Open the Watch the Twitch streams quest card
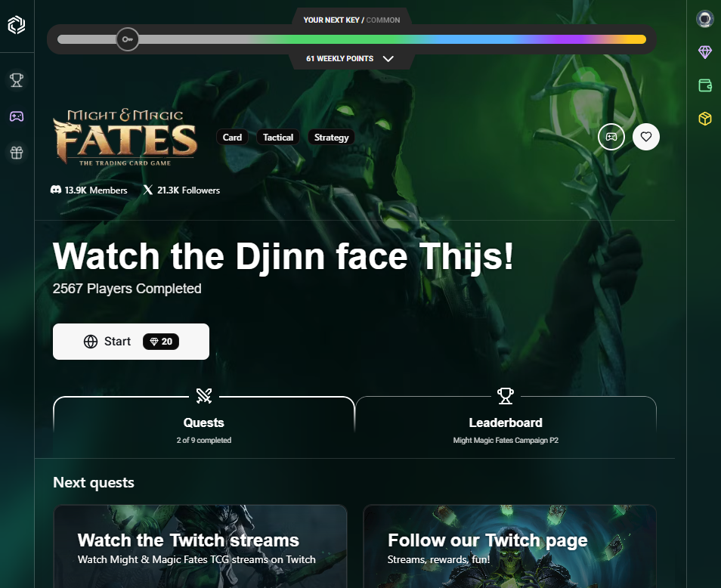The width and height of the screenshot is (721, 588). coord(200,546)
